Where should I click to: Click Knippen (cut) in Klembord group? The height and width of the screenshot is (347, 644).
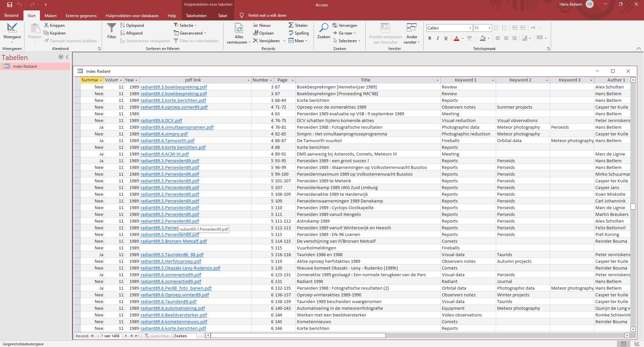click(x=54, y=25)
